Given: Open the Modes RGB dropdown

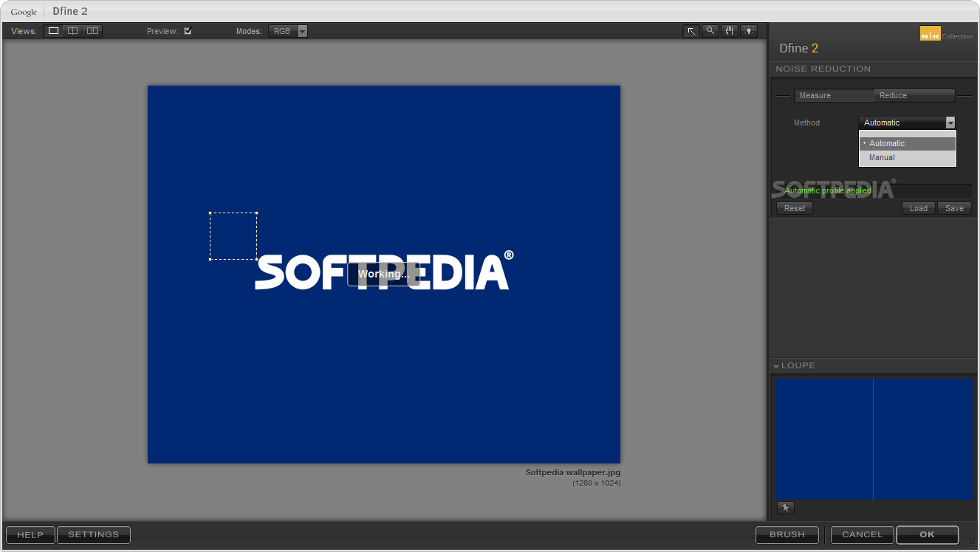Looking at the screenshot, I should [287, 31].
